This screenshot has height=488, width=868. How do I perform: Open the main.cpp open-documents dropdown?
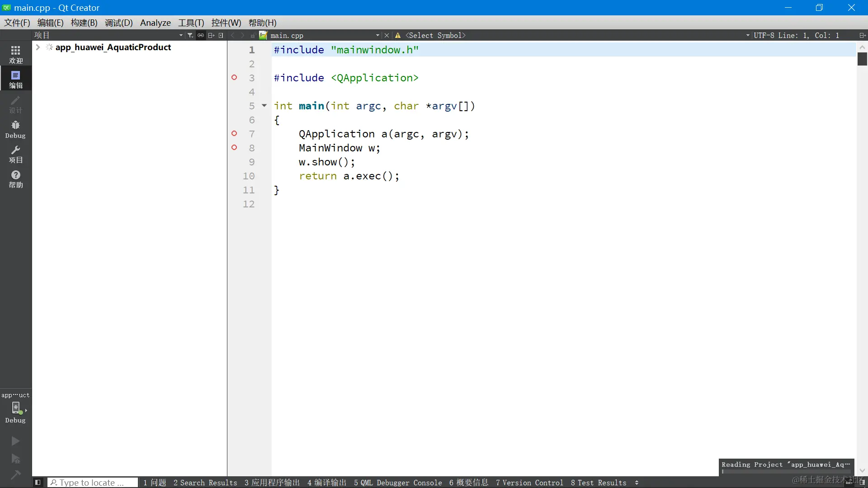click(377, 35)
